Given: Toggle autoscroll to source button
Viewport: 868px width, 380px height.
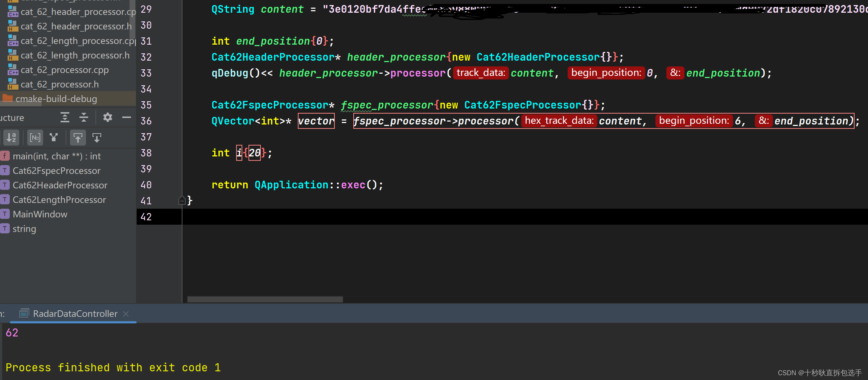Looking at the screenshot, I should click(78, 138).
